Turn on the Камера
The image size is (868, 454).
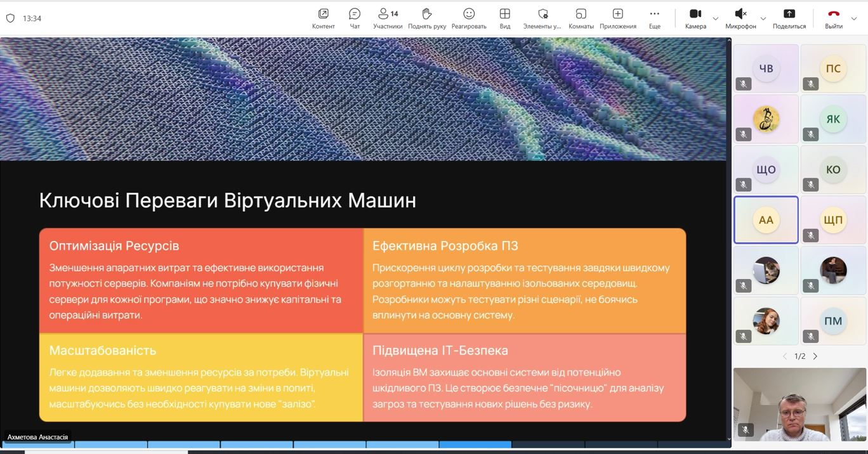pyautogui.click(x=695, y=18)
